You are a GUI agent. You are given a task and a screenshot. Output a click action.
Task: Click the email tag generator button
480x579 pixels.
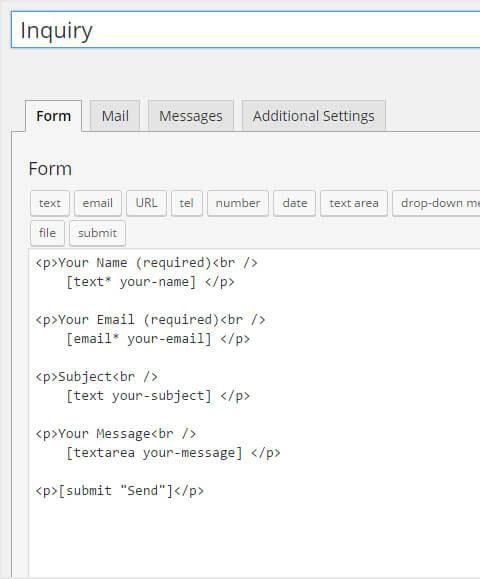point(97,203)
